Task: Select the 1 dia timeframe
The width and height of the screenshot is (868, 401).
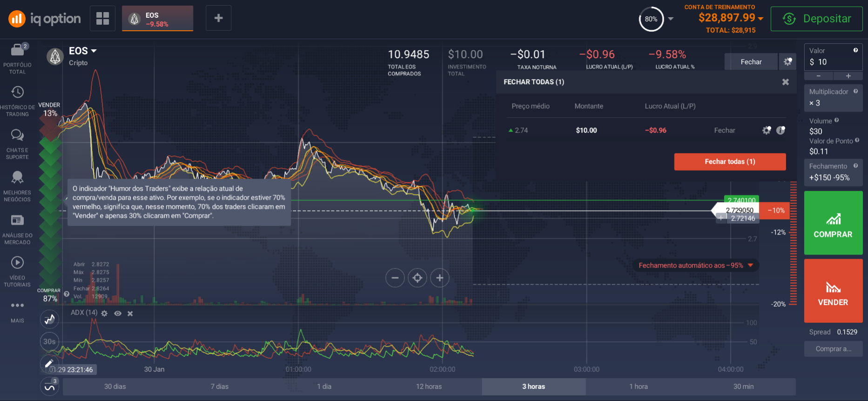Action: pyautogui.click(x=324, y=387)
